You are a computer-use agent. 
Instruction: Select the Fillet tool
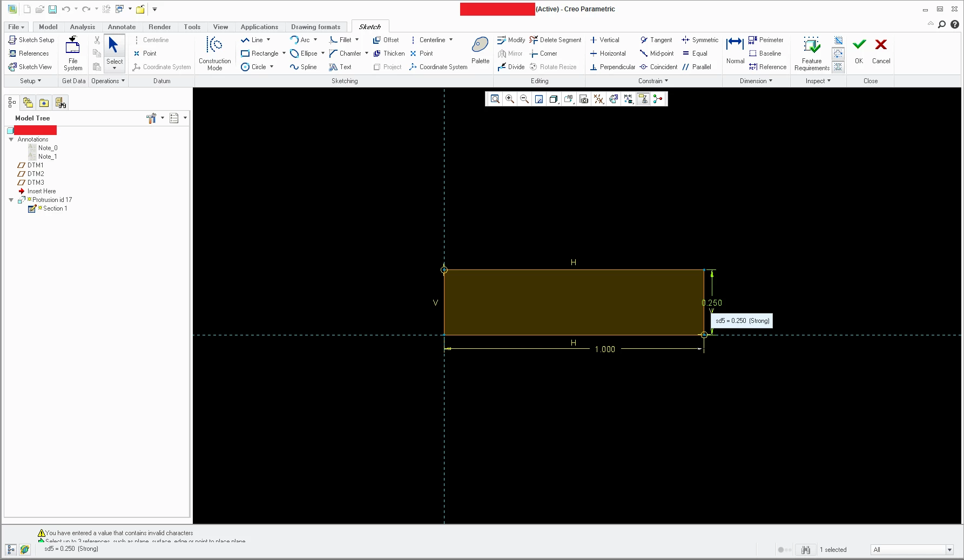(x=340, y=40)
